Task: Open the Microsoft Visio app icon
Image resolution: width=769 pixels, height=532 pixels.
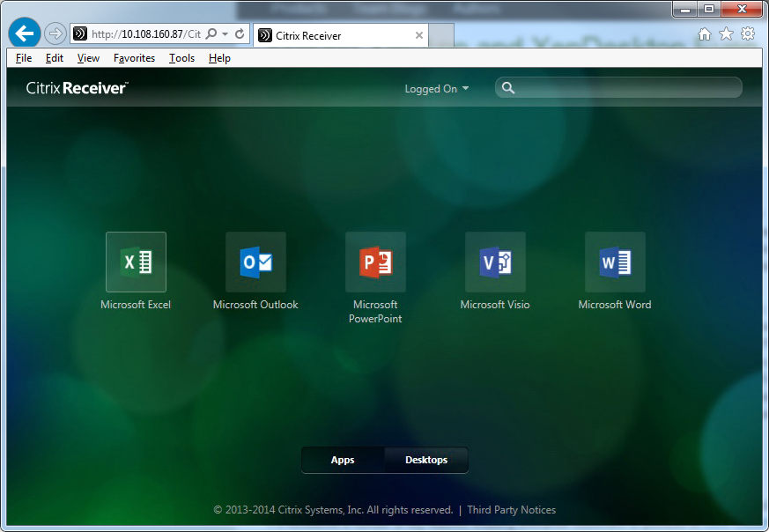Action: [x=495, y=262]
